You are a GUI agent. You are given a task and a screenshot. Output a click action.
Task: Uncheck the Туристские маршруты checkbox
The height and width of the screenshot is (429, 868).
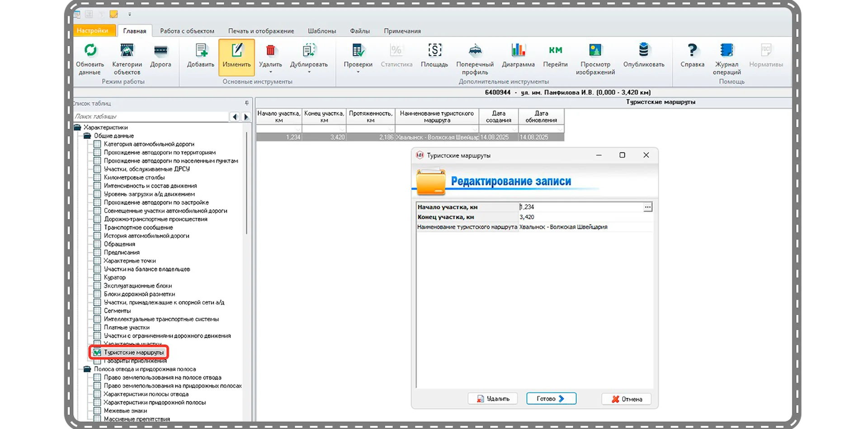(97, 353)
